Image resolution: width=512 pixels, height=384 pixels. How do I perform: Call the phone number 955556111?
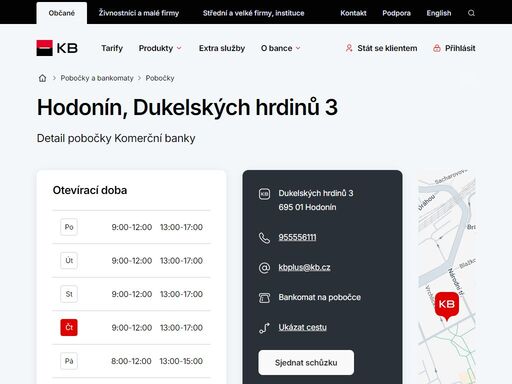point(297,237)
